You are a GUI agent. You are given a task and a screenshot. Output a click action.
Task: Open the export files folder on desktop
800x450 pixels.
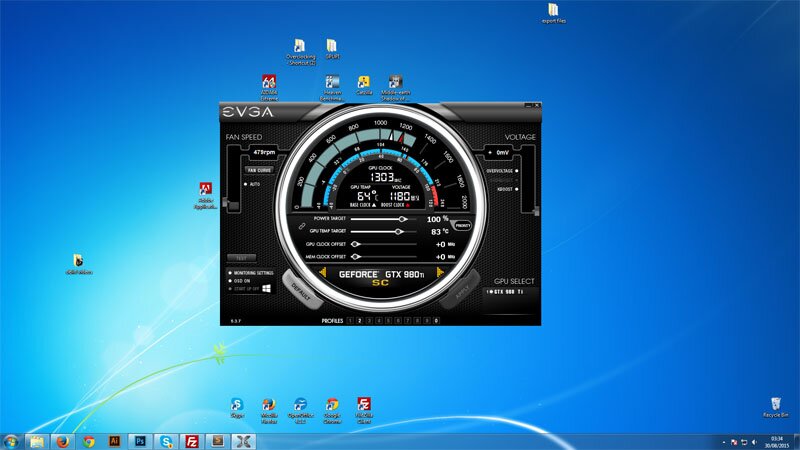click(554, 13)
